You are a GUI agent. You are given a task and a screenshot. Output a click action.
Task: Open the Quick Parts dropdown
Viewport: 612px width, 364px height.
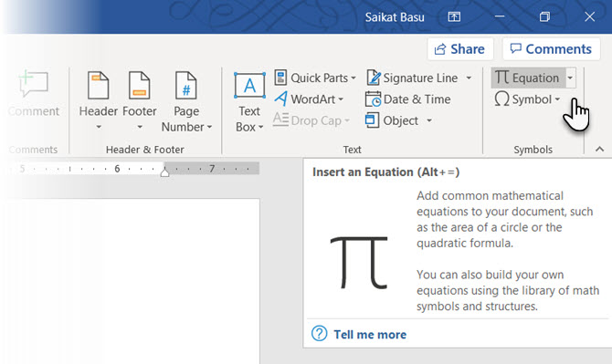point(315,78)
